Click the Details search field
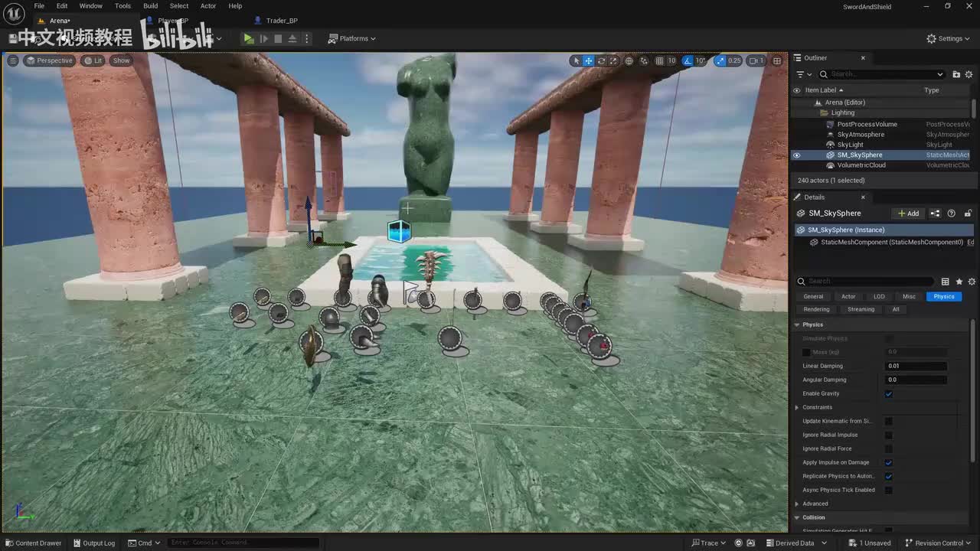The height and width of the screenshot is (551, 980). [x=865, y=282]
